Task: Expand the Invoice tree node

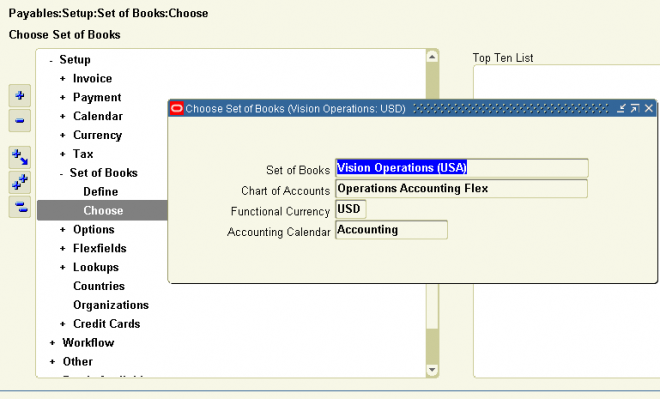Action: click(62, 79)
